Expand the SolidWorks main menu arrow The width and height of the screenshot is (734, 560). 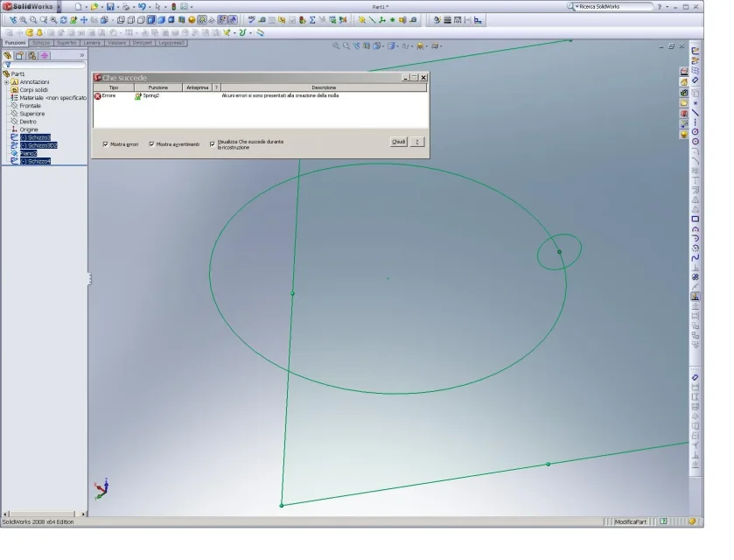coord(59,6)
